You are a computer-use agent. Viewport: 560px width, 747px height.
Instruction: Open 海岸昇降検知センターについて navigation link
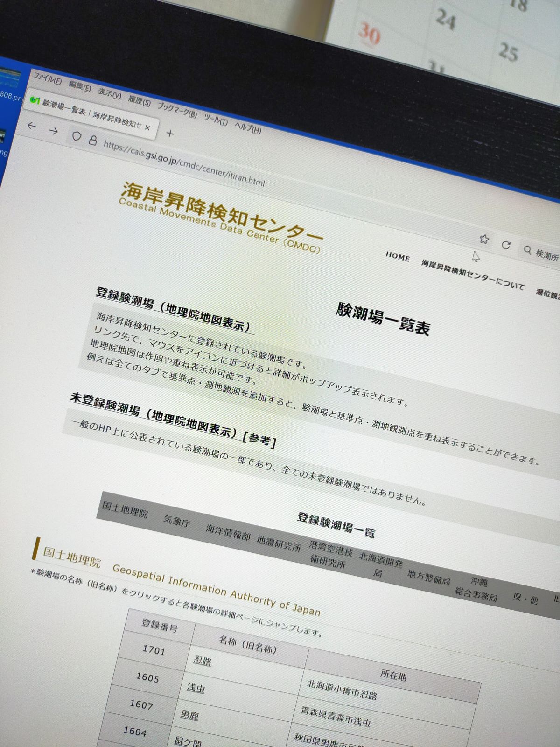pos(472,275)
